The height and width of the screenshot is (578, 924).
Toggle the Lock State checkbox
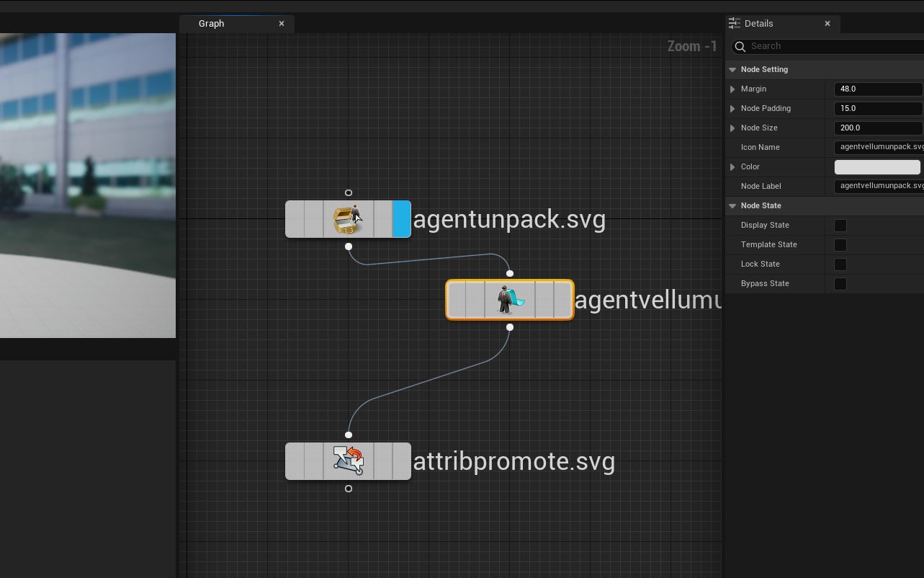point(840,264)
